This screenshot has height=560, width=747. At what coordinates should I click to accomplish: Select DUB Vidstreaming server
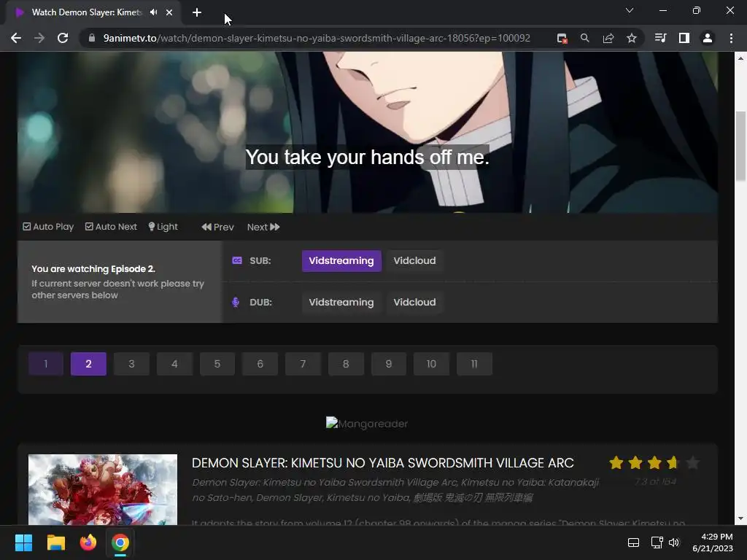pyautogui.click(x=341, y=303)
